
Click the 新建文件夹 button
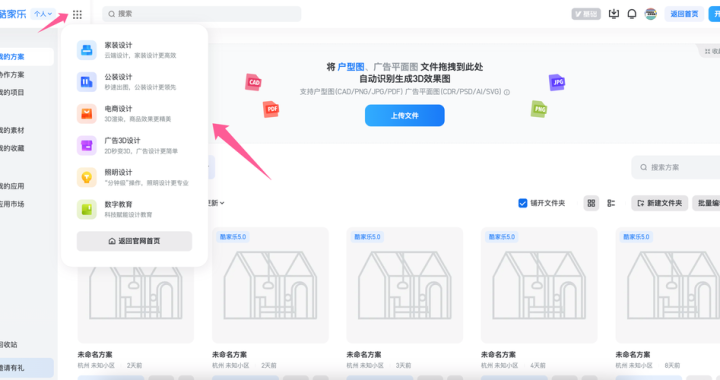[x=659, y=203]
